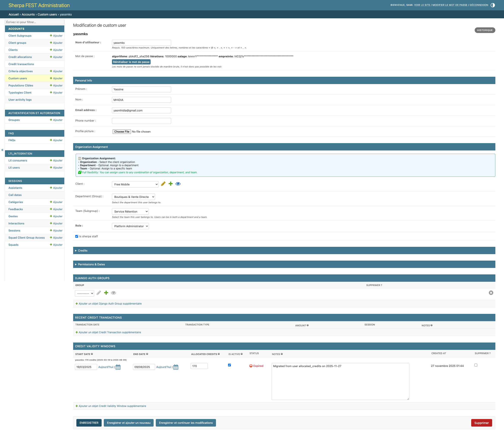Click the Phone number input field

click(x=141, y=121)
